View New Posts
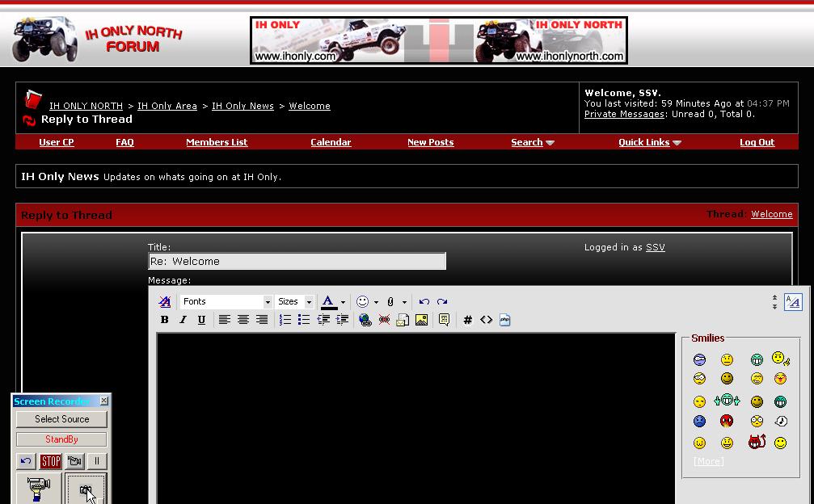 click(x=430, y=142)
